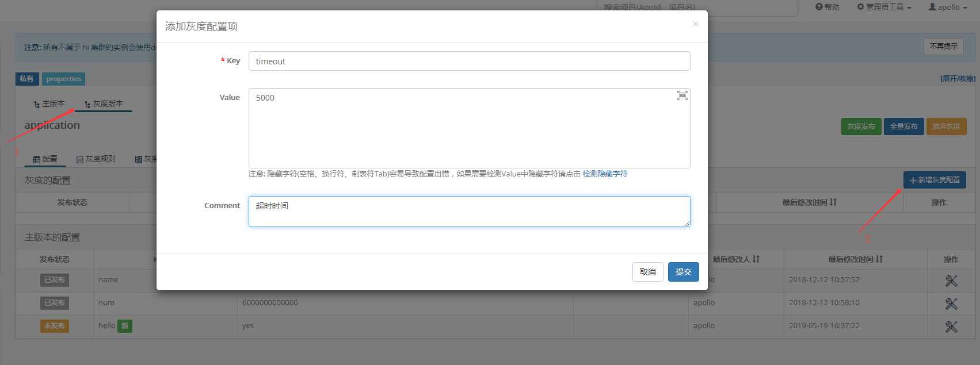Viewport: 980px width, 365px height.
Task: Click tools icon for num row
Action: (951, 303)
